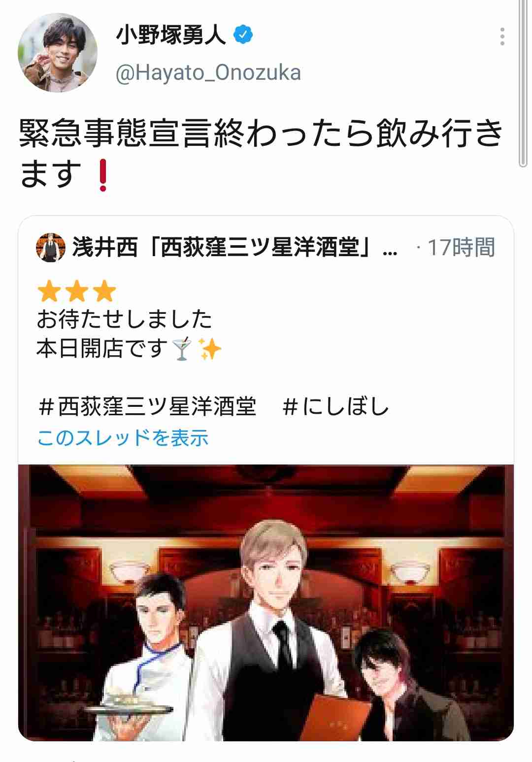Open the display name 小野塚勇人
The height and width of the screenshot is (762, 532).
pos(171,35)
